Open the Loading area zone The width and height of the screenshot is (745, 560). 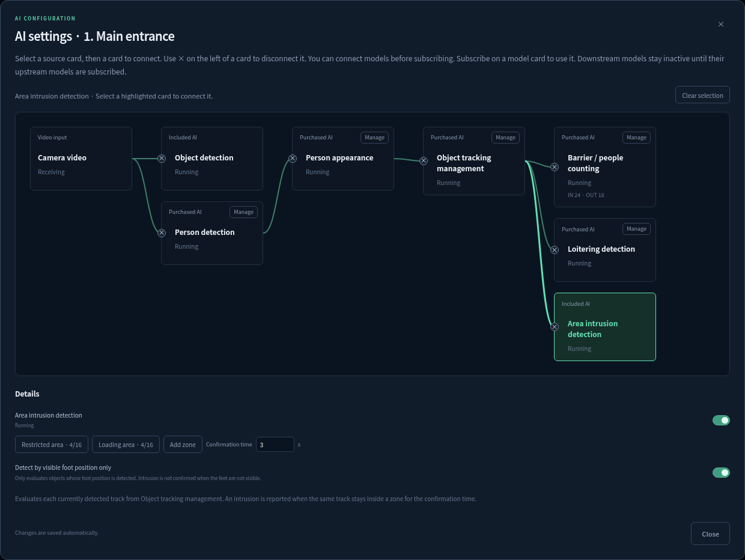point(126,445)
